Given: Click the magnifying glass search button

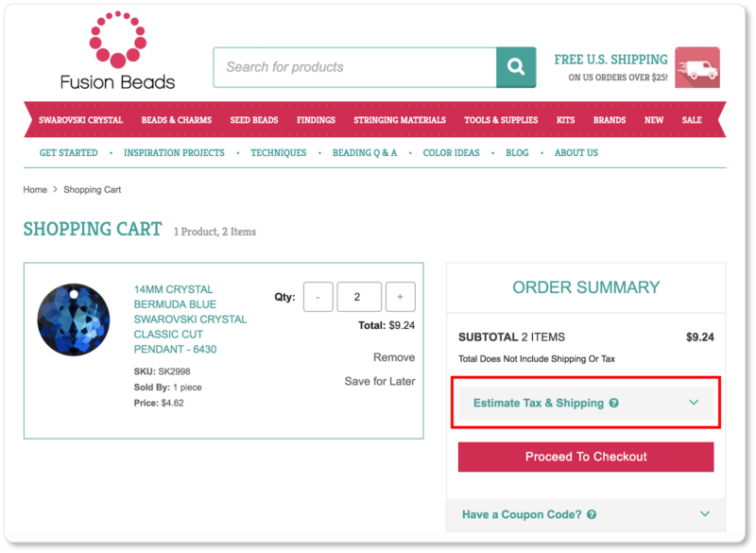Looking at the screenshot, I should 516,67.
